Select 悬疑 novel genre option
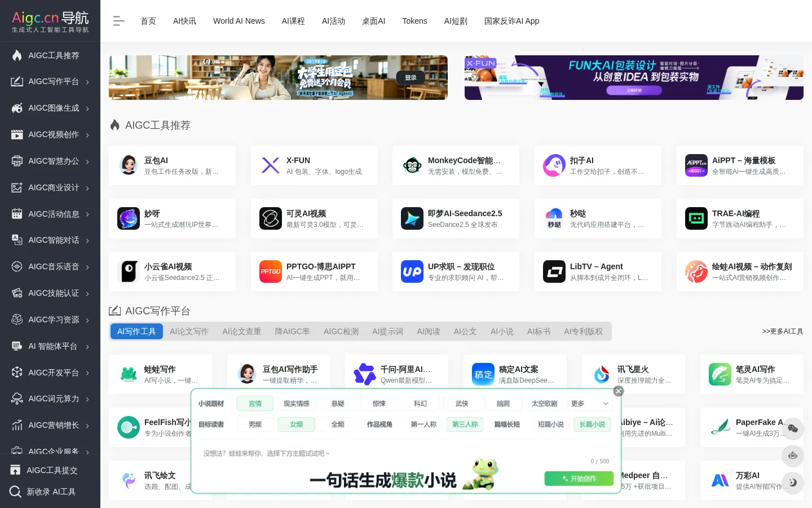Screen dimensions: 812x508 tap(338, 404)
